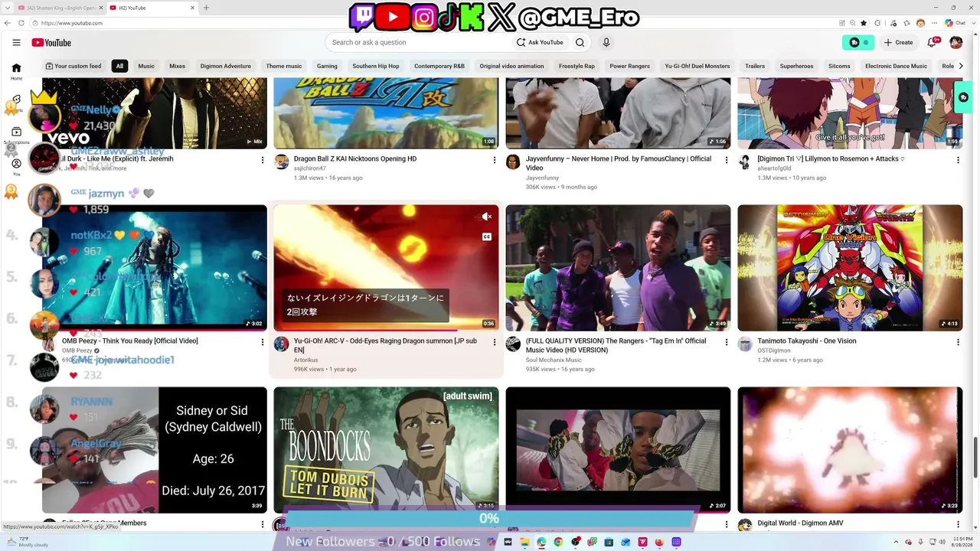Viewport: 980px width, 551px height.
Task: Click the YouTube search input field
Action: [x=417, y=43]
